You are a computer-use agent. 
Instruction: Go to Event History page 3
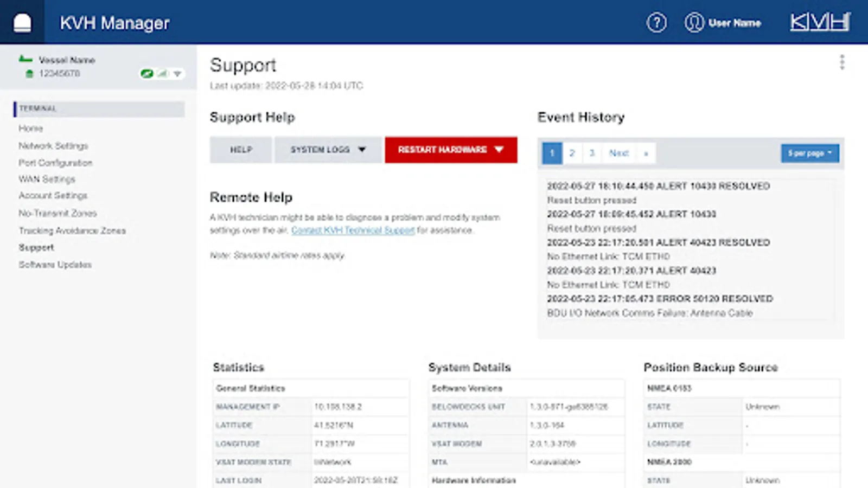[592, 153]
